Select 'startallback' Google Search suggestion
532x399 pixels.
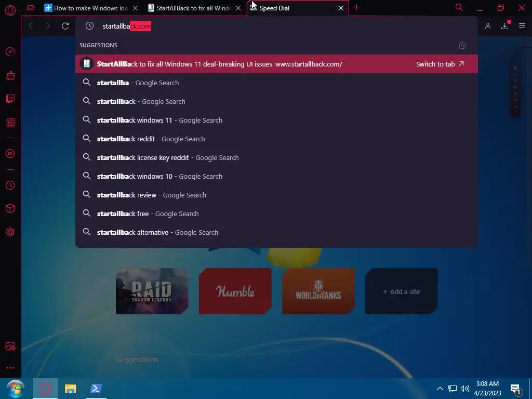276,101
